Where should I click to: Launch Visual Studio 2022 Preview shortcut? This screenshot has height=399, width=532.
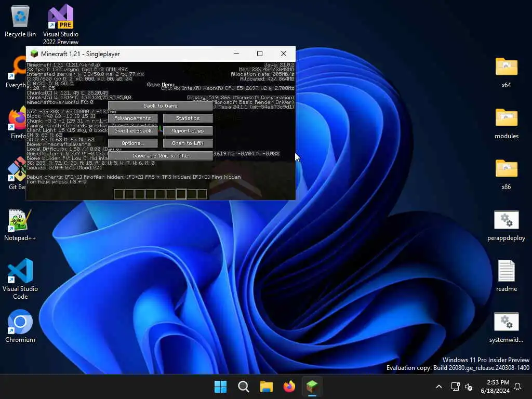[61, 24]
